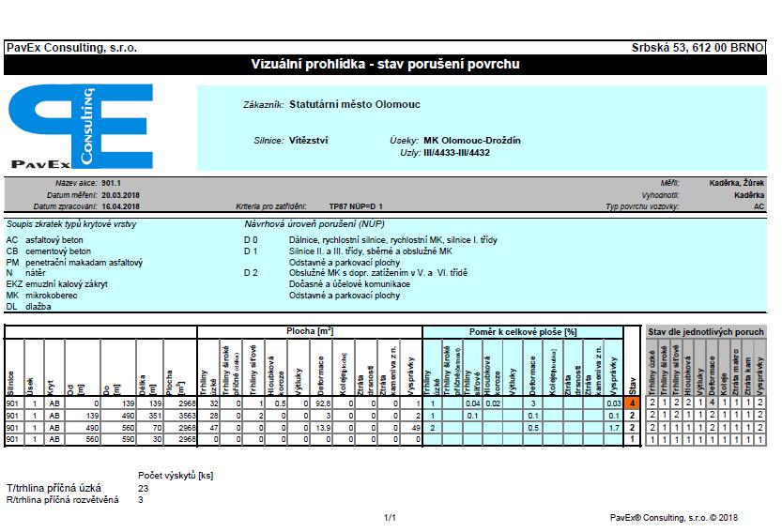Click the length cell '351'
Screen dimensions: 782x532
149,416
